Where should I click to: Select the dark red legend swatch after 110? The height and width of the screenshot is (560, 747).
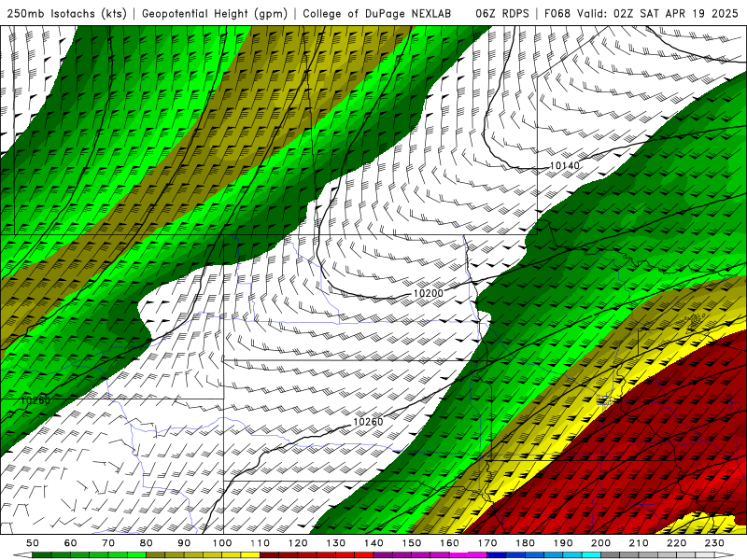[x=269, y=555]
